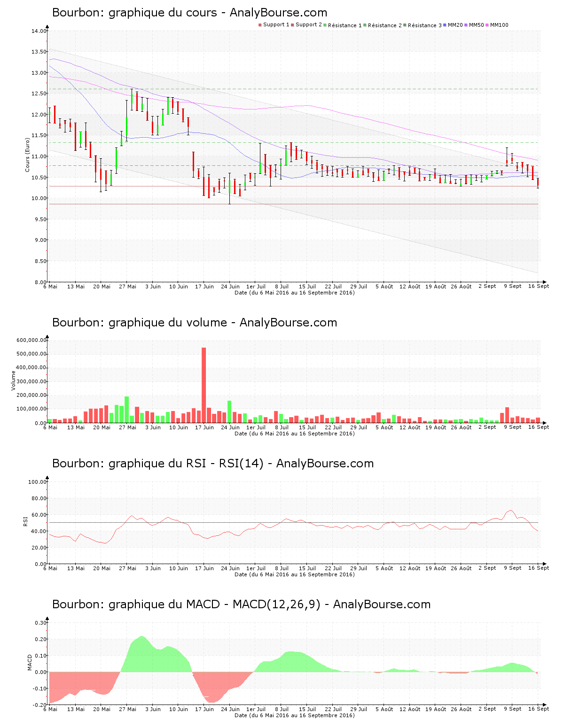Click the Support 1 legend color swatch
This screenshot has height=728, width=564.
tap(260, 25)
